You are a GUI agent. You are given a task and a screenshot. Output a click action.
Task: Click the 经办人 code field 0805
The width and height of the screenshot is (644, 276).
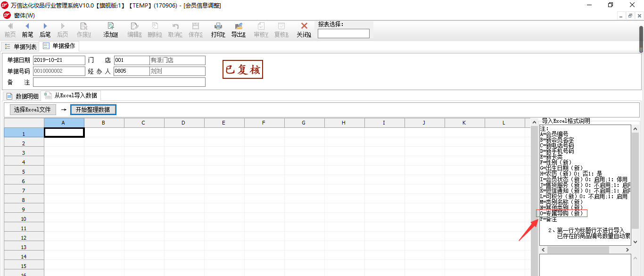[x=132, y=71]
